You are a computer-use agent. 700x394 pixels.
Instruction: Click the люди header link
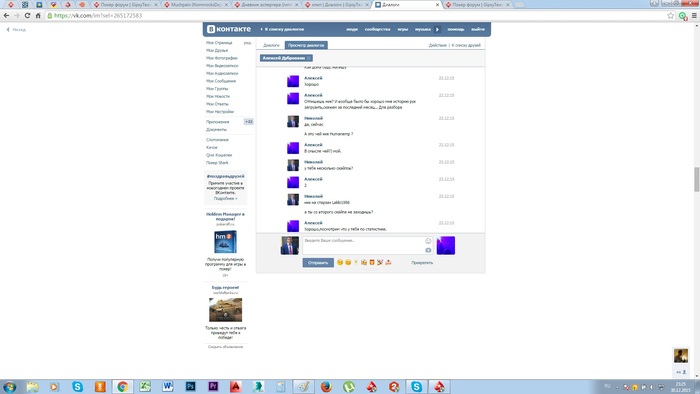pyautogui.click(x=352, y=29)
